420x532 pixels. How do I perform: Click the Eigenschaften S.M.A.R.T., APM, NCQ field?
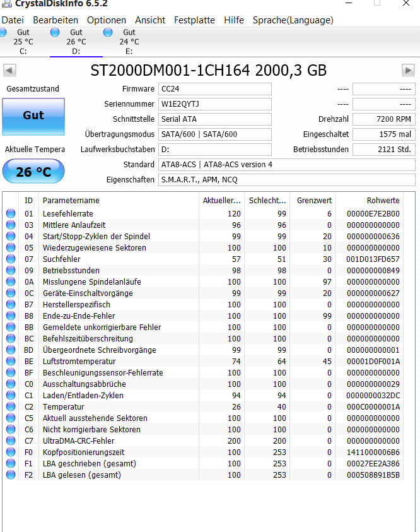(287, 180)
